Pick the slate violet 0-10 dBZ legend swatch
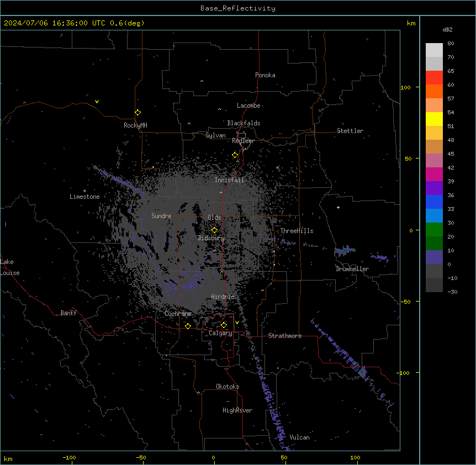The width and height of the screenshot is (476, 465). [x=434, y=257]
